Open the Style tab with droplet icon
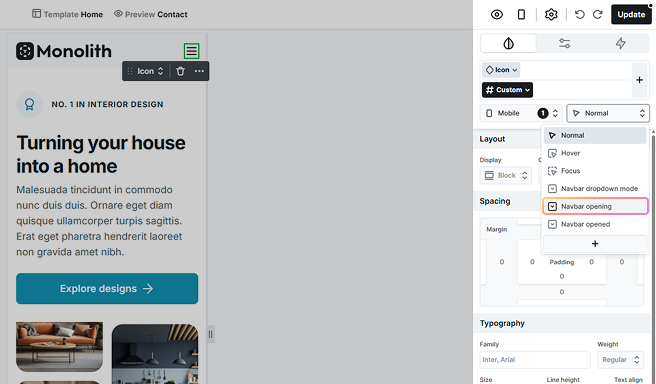Screen dimensions: 656x384 tap(508, 43)
